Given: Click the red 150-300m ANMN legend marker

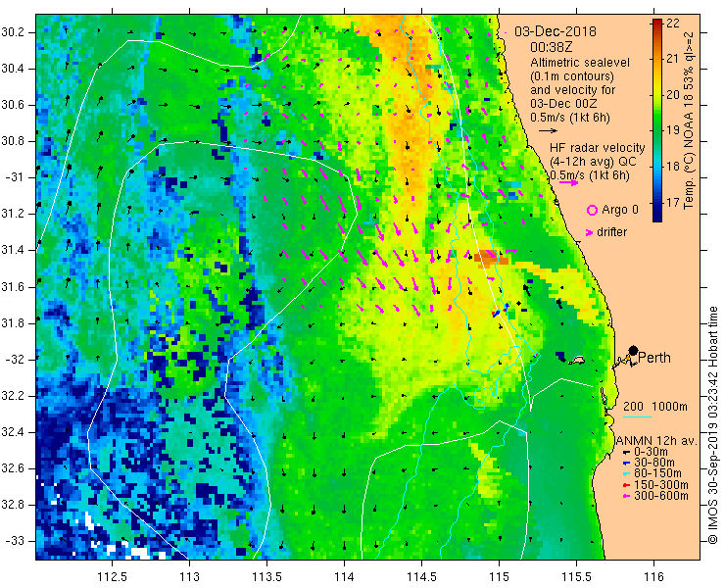Looking at the screenshot, I should coord(626,485).
